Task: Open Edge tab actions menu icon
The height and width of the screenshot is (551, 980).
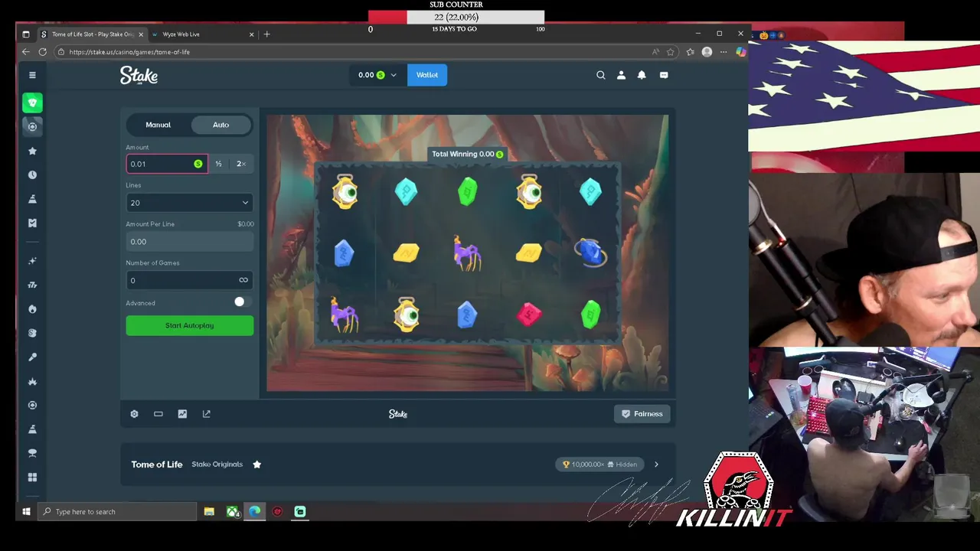Action: pos(25,34)
